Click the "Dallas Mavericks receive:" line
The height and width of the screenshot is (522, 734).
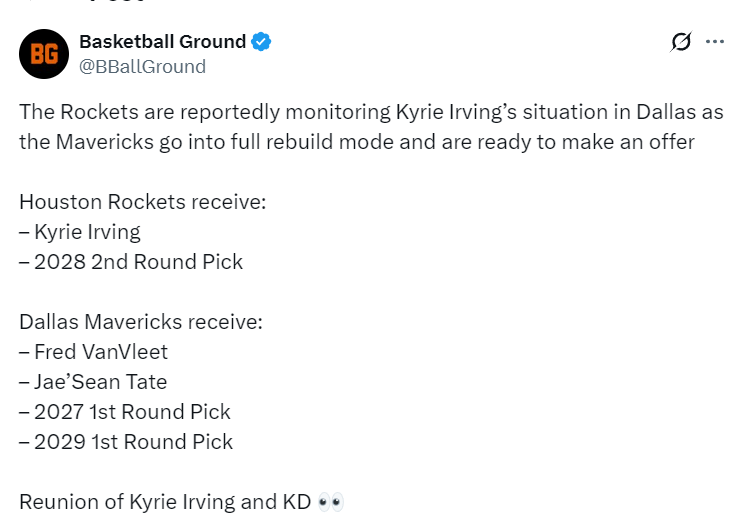pos(141,322)
